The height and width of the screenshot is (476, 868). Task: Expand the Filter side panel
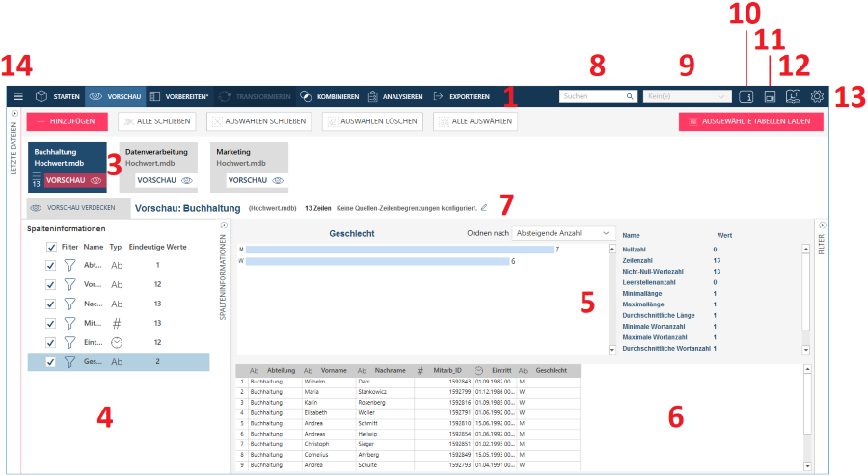click(x=823, y=225)
